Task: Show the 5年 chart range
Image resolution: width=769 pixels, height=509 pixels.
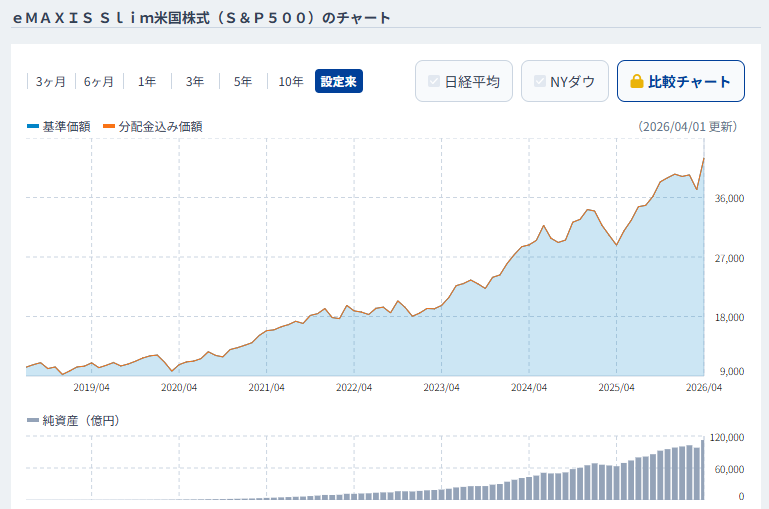Action: coord(243,81)
